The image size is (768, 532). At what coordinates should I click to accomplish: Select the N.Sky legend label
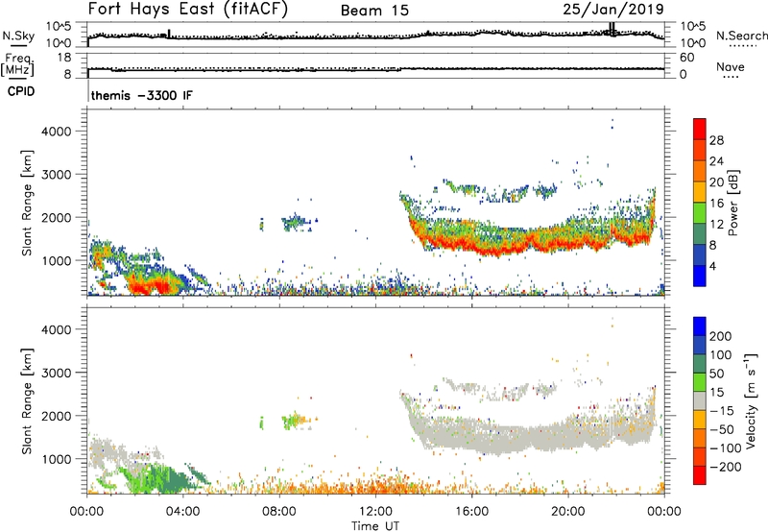pos(18,36)
